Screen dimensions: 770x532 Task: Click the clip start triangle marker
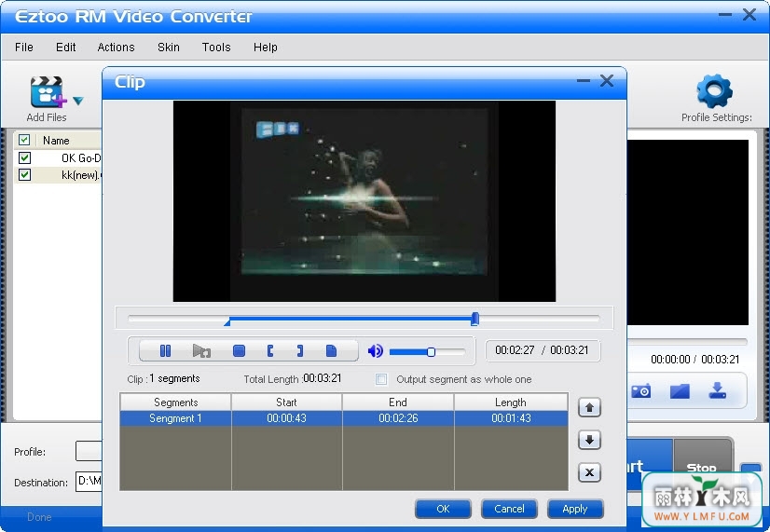pos(227,322)
